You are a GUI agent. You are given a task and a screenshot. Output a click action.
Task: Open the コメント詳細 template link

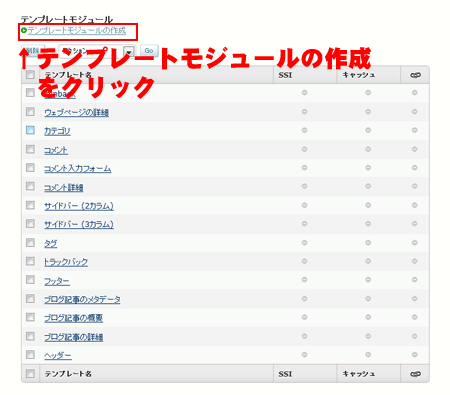tap(64, 188)
